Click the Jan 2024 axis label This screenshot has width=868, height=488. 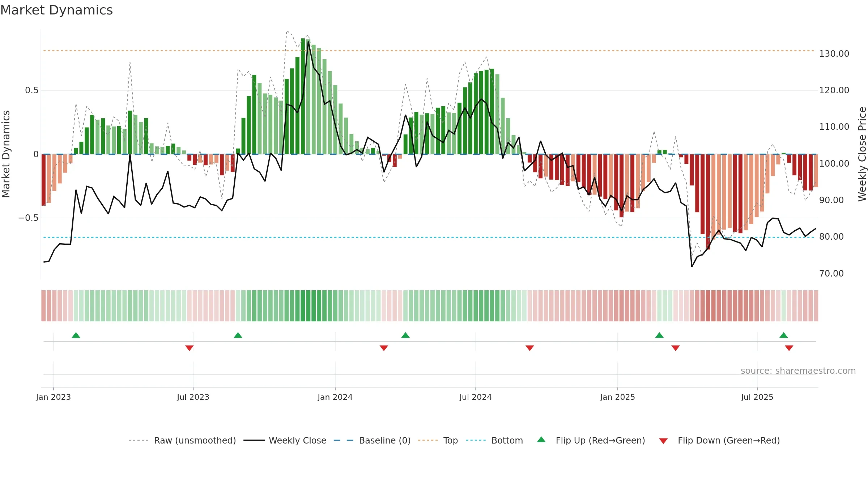tap(335, 397)
